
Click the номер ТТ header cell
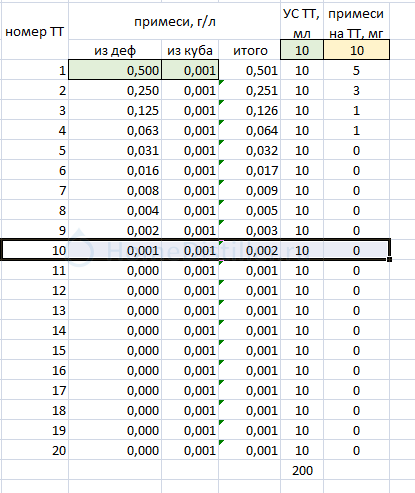35,31
